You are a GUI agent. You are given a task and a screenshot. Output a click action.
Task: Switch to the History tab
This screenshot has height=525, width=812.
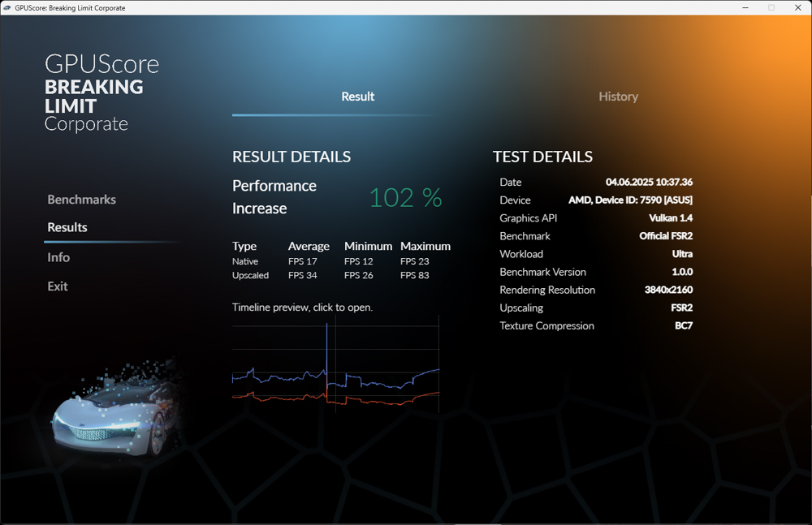point(618,97)
